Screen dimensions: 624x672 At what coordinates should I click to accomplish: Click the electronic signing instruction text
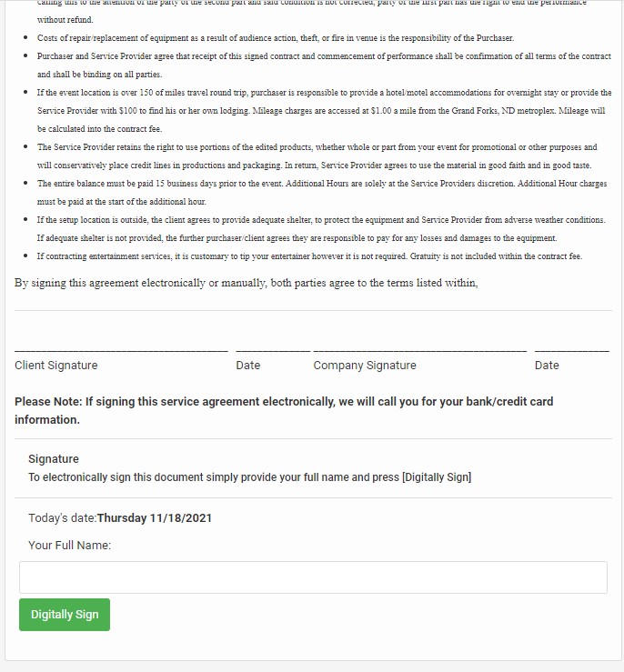250,477
